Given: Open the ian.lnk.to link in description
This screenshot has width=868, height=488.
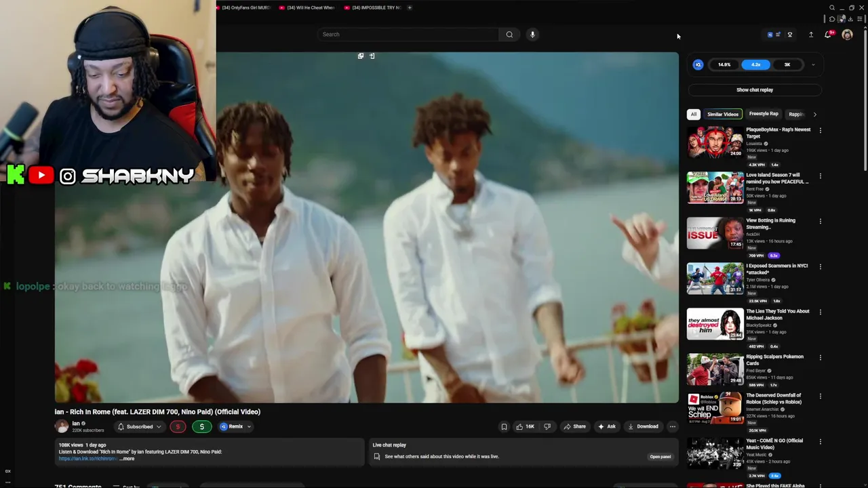Looking at the screenshot, I should click(88, 459).
